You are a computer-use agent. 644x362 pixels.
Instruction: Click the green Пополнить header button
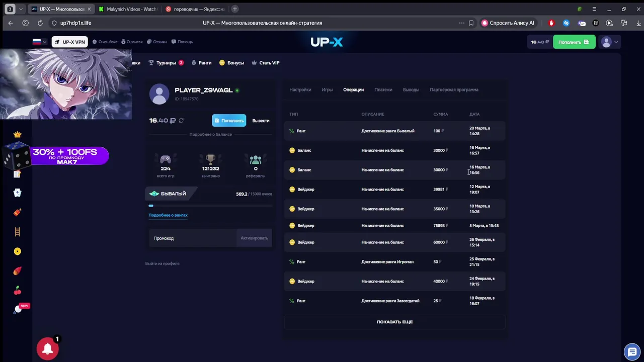[574, 42]
